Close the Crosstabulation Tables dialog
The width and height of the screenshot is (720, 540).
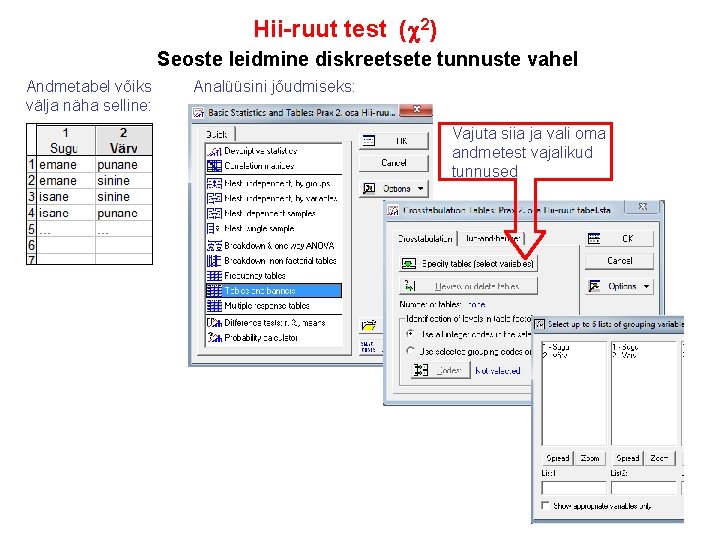tap(643, 207)
